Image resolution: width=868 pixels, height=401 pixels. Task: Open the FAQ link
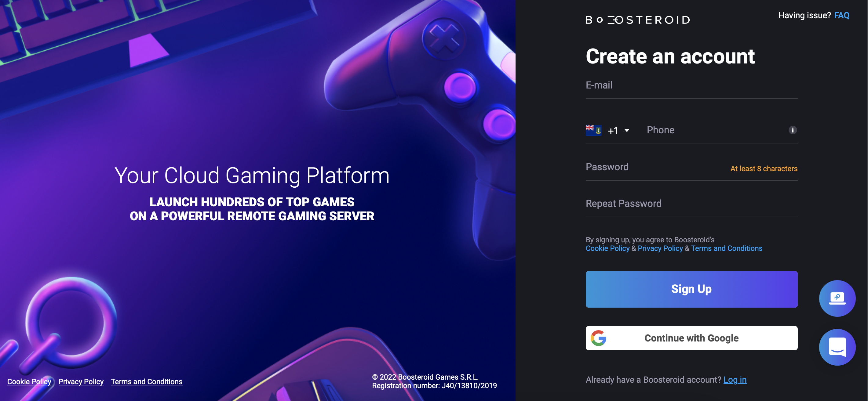click(x=841, y=16)
